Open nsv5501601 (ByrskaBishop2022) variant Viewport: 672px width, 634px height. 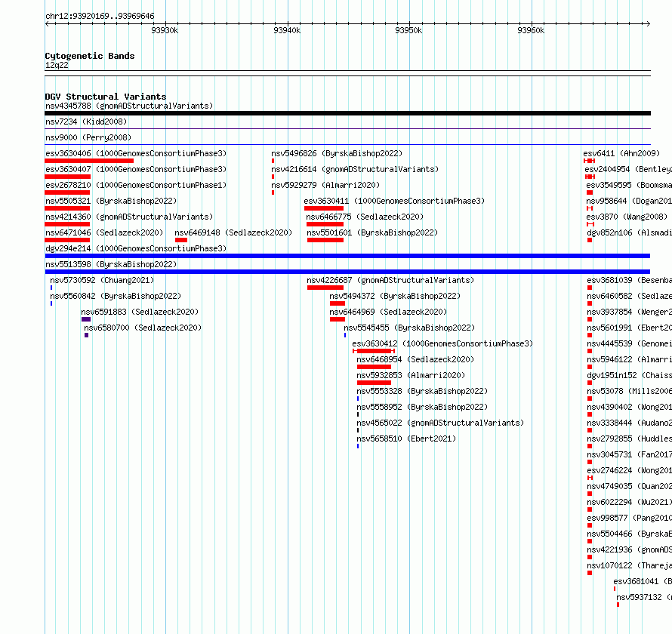(x=372, y=232)
